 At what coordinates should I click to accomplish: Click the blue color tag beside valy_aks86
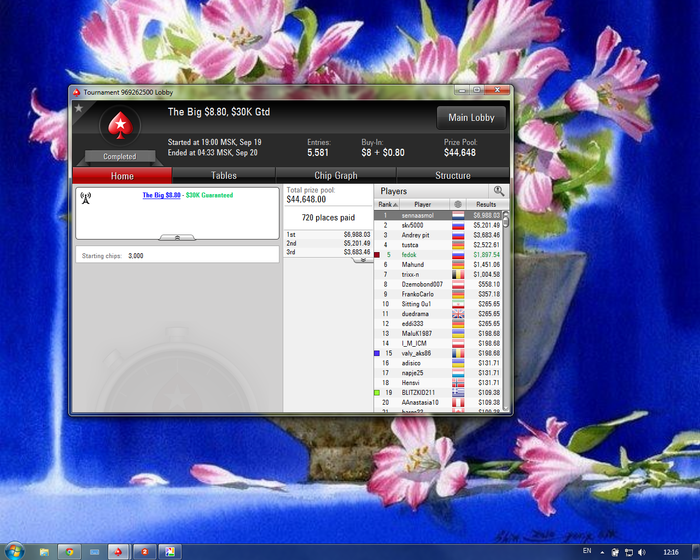point(377,353)
